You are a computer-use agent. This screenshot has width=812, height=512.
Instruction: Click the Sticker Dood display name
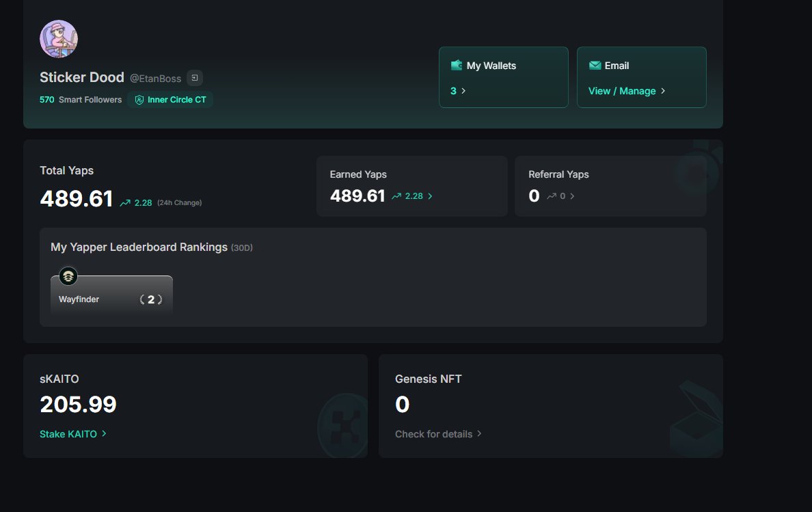click(x=82, y=77)
